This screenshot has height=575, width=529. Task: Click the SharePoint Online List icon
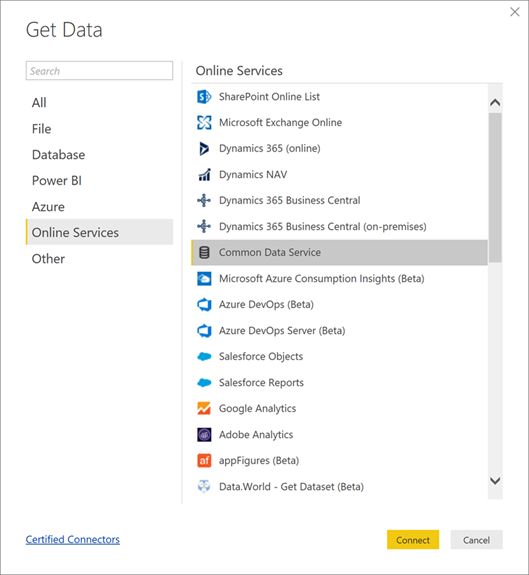click(x=204, y=97)
